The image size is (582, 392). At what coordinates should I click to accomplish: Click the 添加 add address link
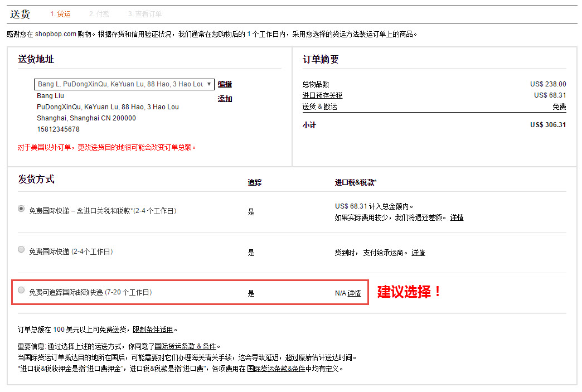click(225, 99)
